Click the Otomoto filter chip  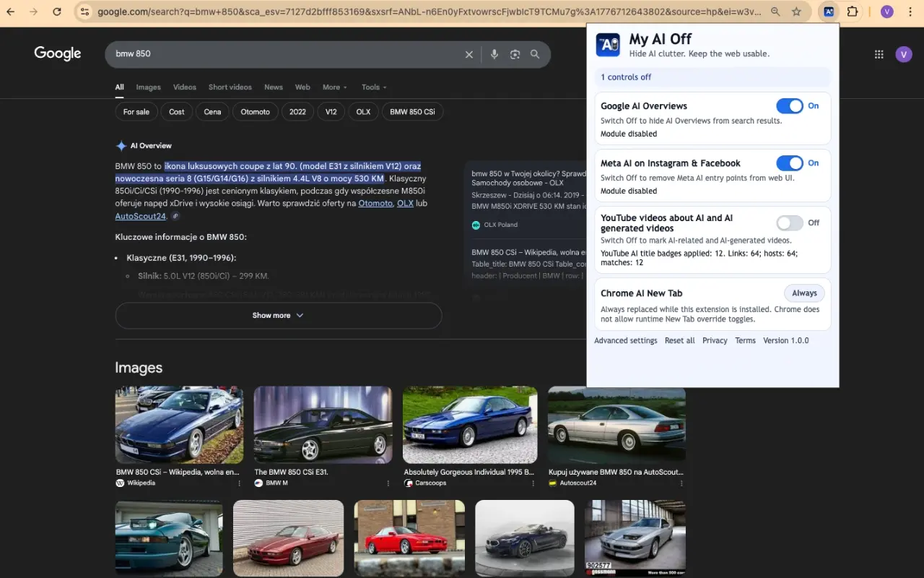pyautogui.click(x=256, y=112)
